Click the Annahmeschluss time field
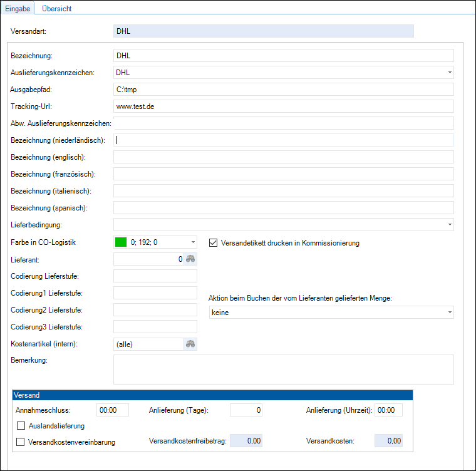 click(x=113, y=410)
